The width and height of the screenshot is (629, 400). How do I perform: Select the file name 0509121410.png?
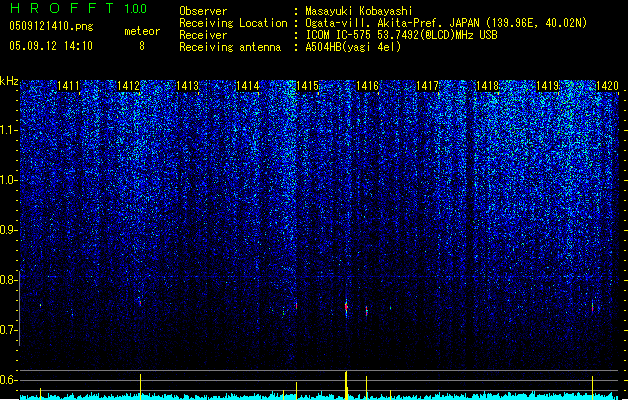pyautogui.click(x=51, y=26)
